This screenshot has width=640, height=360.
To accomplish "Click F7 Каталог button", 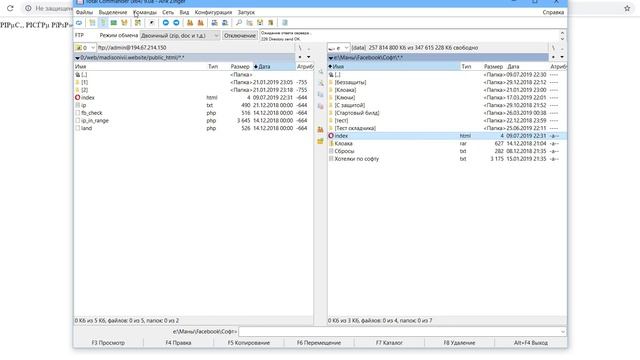I will click(x=389, y=343).
